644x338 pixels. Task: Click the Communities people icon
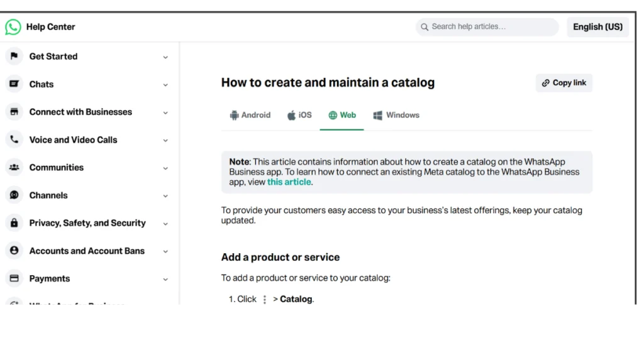14,167
